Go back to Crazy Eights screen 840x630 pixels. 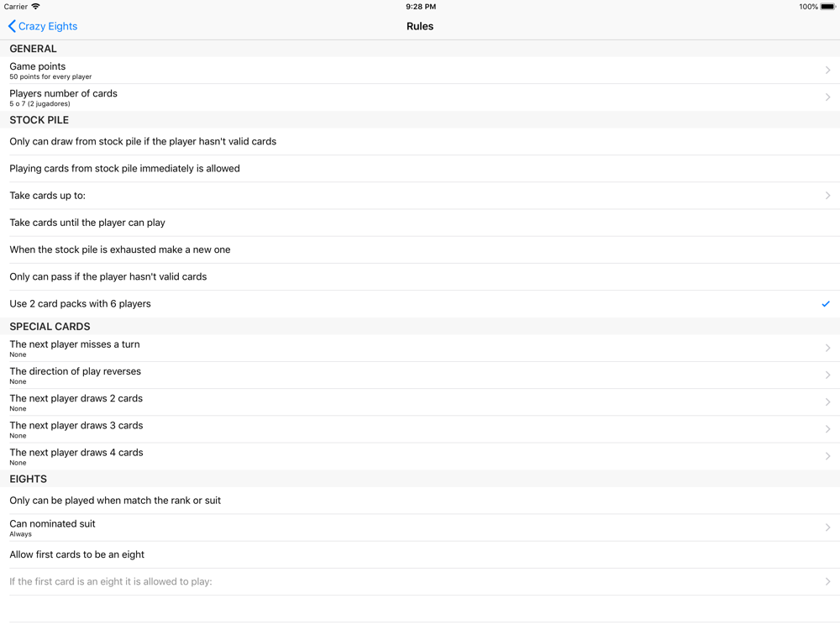click(x=43, y=26)
